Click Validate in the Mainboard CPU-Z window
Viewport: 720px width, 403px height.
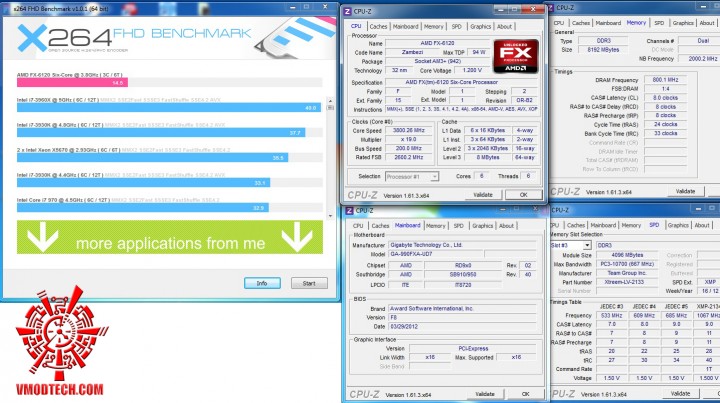pyautogui.click(x=485, y=394)
